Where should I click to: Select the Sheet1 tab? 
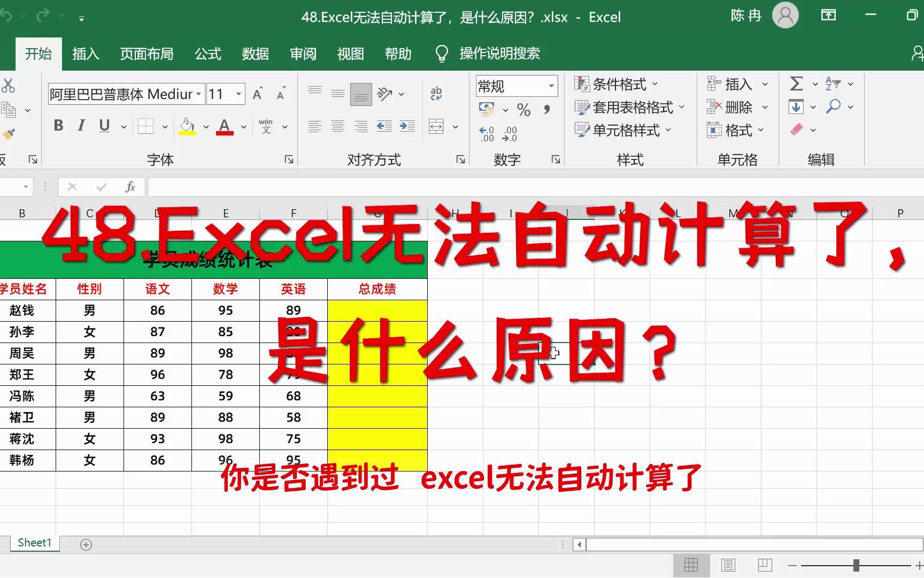pos(34,543)
